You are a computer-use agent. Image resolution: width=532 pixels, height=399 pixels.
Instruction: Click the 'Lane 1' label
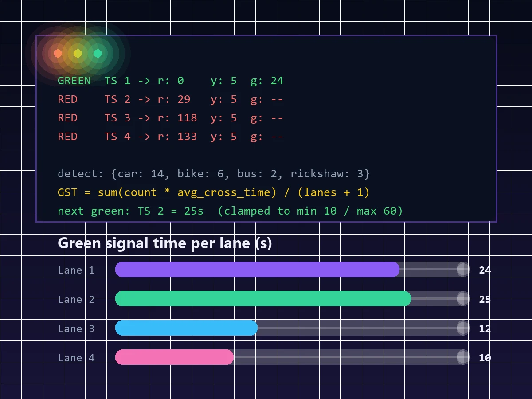coord(76,270)
